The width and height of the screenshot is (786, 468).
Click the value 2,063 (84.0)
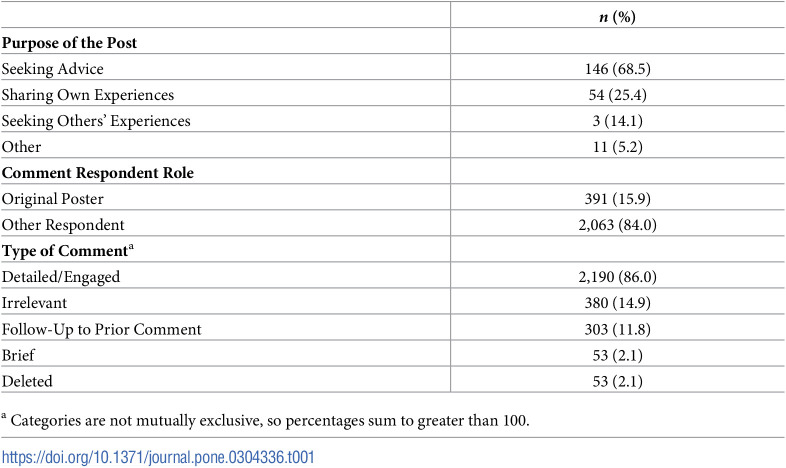(618, 225)
